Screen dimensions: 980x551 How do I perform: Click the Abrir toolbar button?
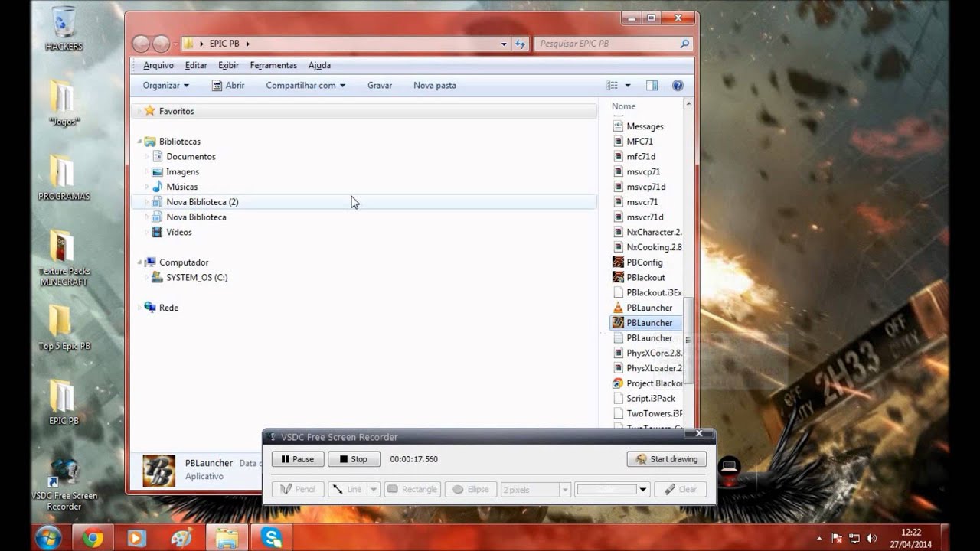pyautogui.click(x=228, y=86)
